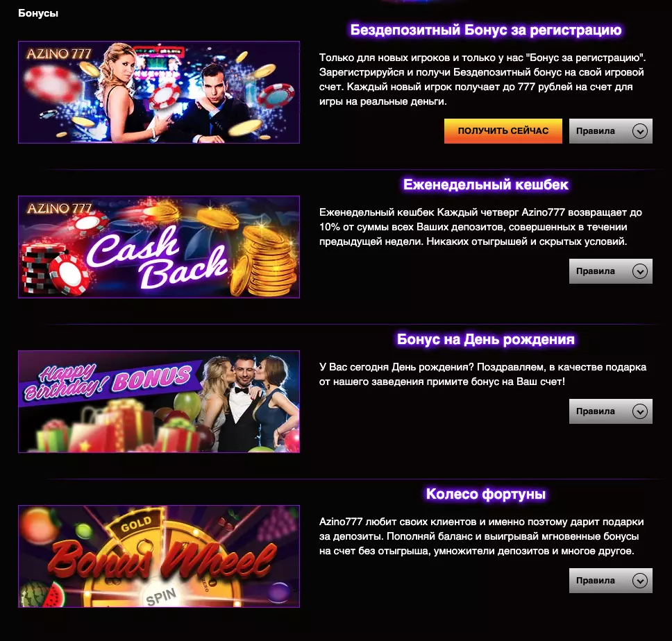
Task: Expand Правила under Колесо фортуны
Action: pos(611,581)
